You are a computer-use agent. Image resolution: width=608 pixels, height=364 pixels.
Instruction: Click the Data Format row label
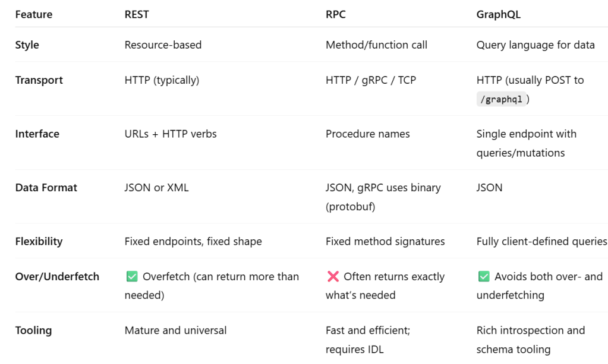(x=46, y=188)
